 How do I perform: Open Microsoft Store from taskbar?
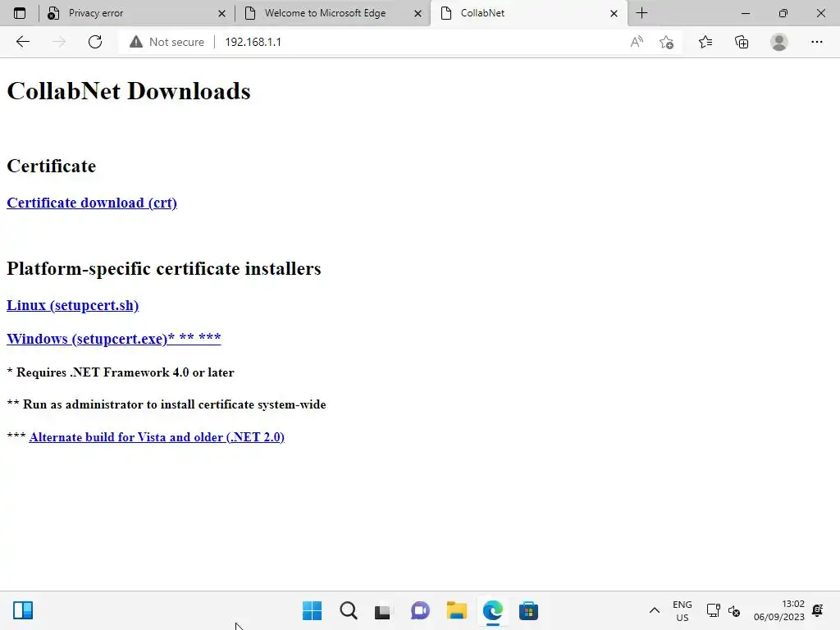pos(528,610)
